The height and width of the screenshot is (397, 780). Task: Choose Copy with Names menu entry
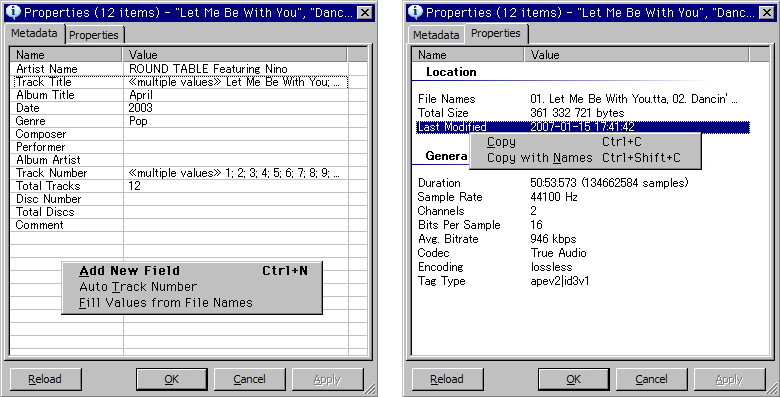click(585, 158)
